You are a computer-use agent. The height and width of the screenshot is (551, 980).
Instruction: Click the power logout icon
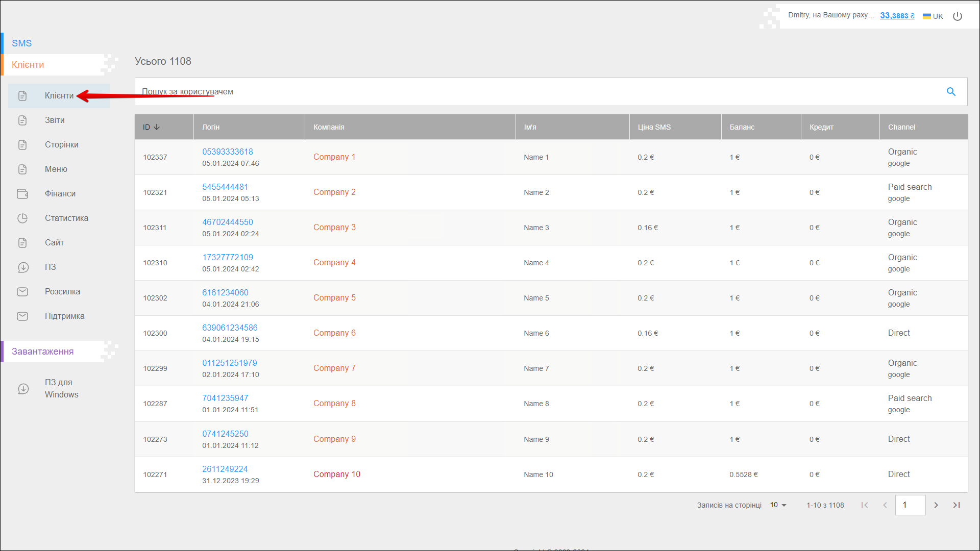(958, 16)
